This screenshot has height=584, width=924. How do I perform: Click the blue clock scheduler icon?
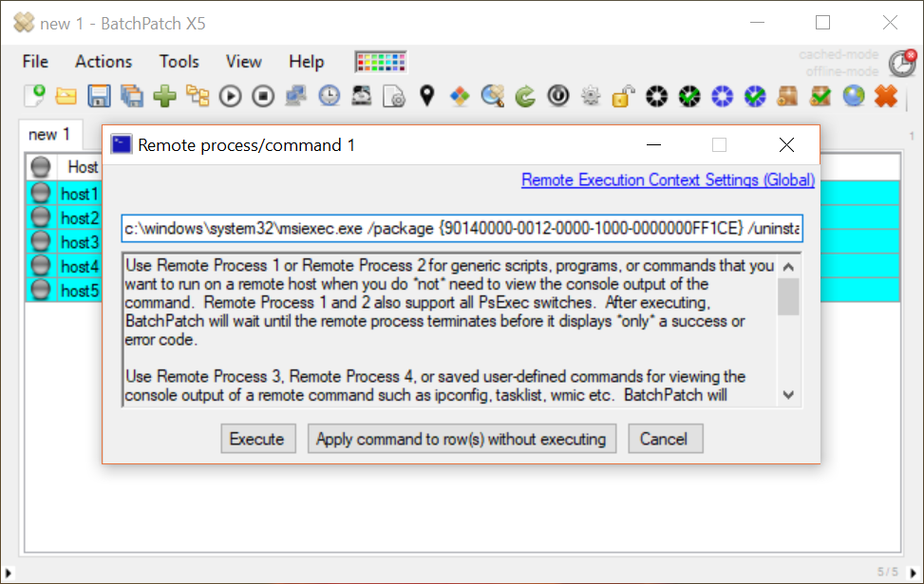click(329, 96)
